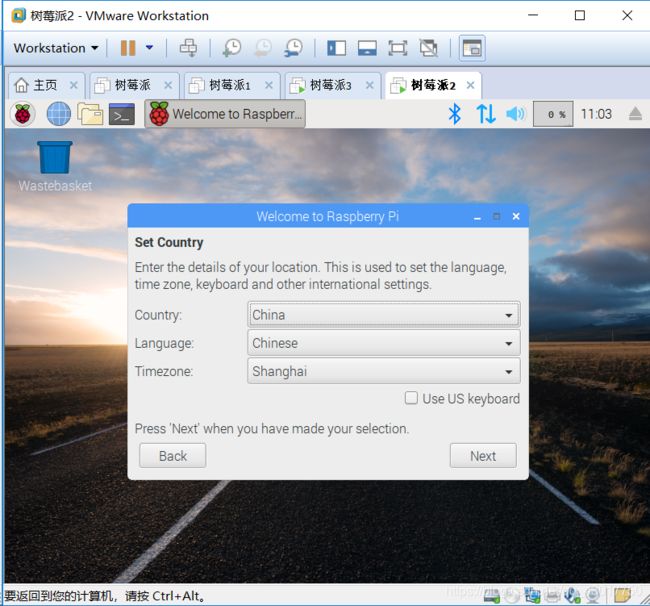
Task: Toggle the console view icon
Action: [x=472, y=48]
